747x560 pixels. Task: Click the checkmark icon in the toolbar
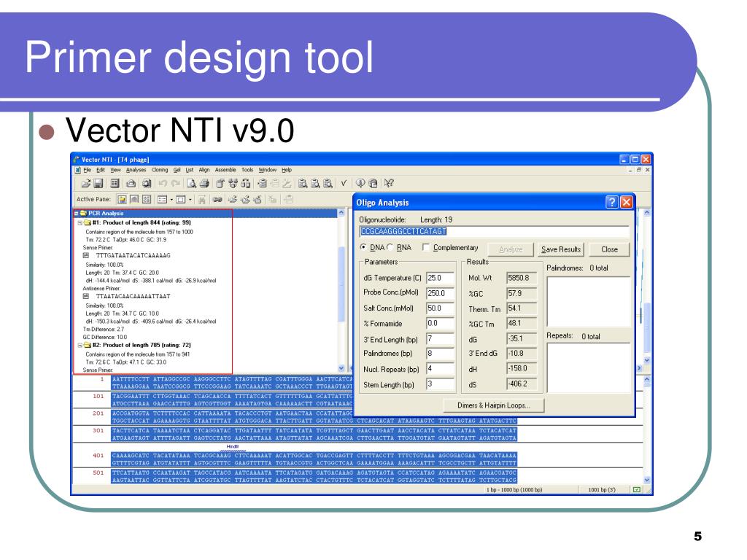[344, 183]
